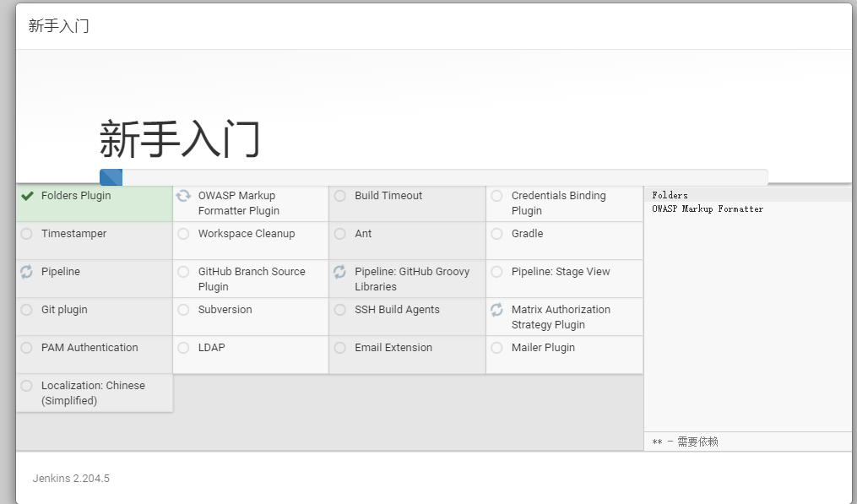
Task: Click the pending circle beside Workspace Cleanup
Action: pyautogui.click(x=184, y=234)
